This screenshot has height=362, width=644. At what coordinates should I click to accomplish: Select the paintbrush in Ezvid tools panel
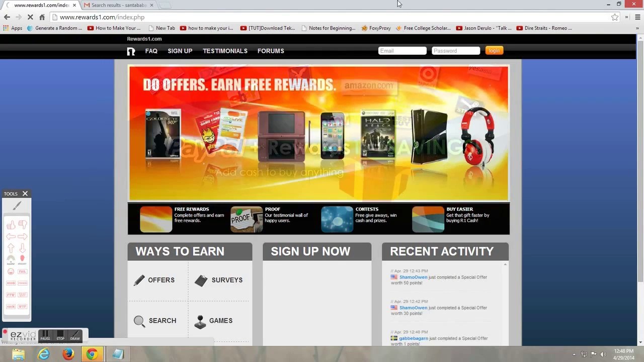17,206
